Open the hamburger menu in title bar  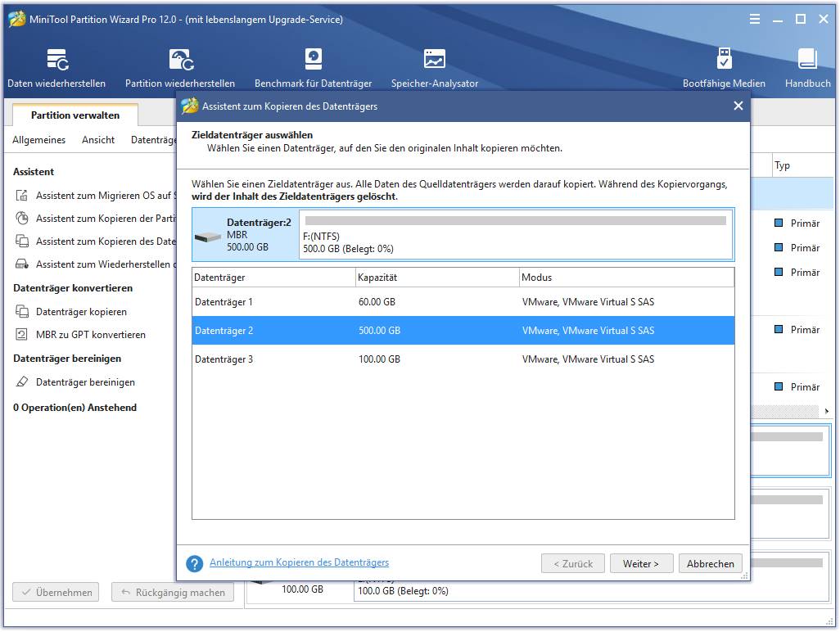pyautogui.click(x=754, y=20)
